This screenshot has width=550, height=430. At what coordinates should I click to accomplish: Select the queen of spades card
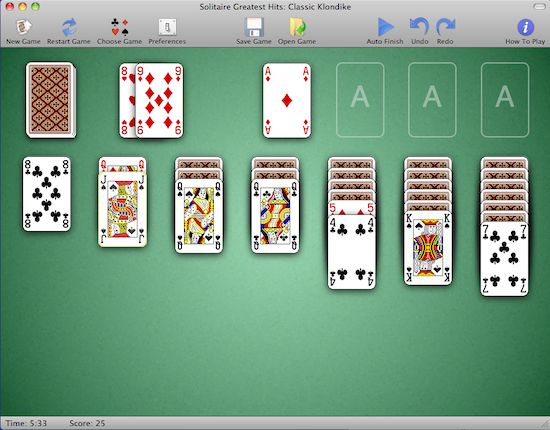click(x=199, y=216)
